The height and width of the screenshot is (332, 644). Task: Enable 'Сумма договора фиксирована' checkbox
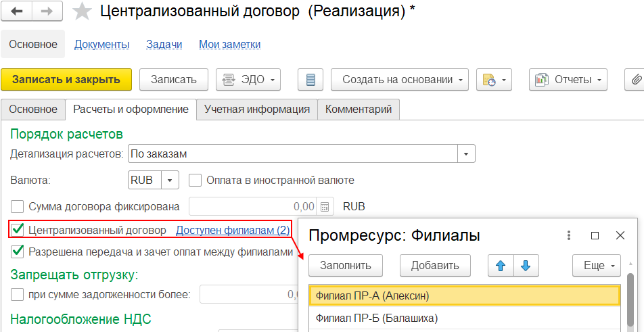click(x=18, y=206)
